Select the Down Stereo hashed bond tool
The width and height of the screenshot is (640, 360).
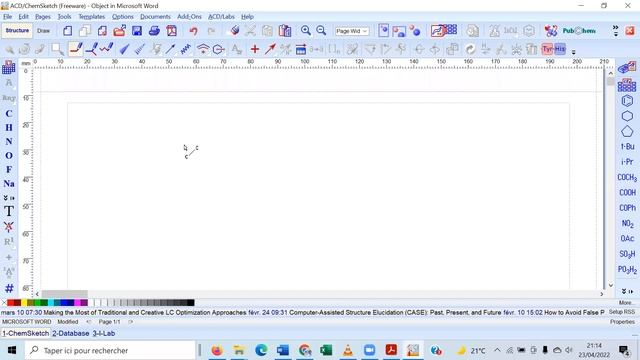click(x=140, y=49)
